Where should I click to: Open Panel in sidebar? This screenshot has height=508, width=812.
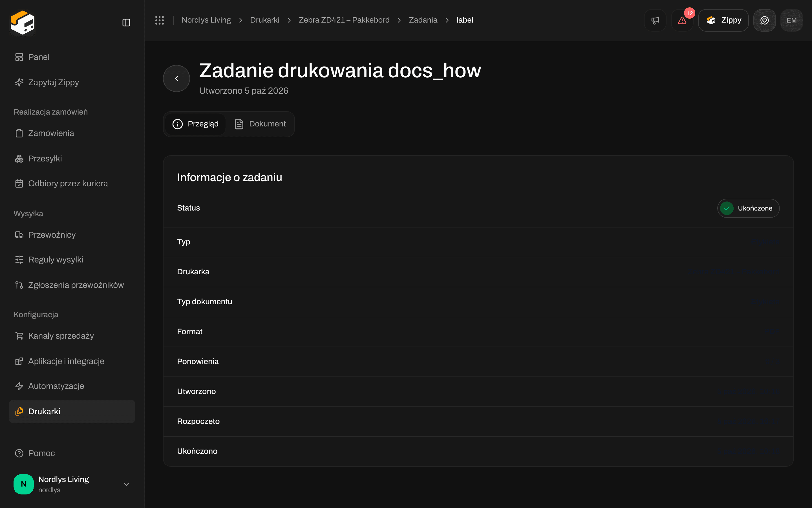coord(72,57)
